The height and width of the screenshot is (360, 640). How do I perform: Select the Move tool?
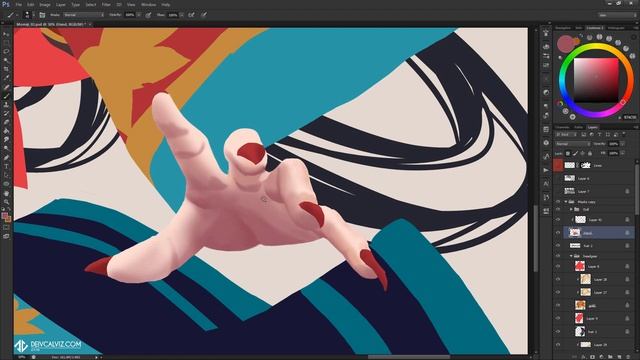(x=6, y=33)
